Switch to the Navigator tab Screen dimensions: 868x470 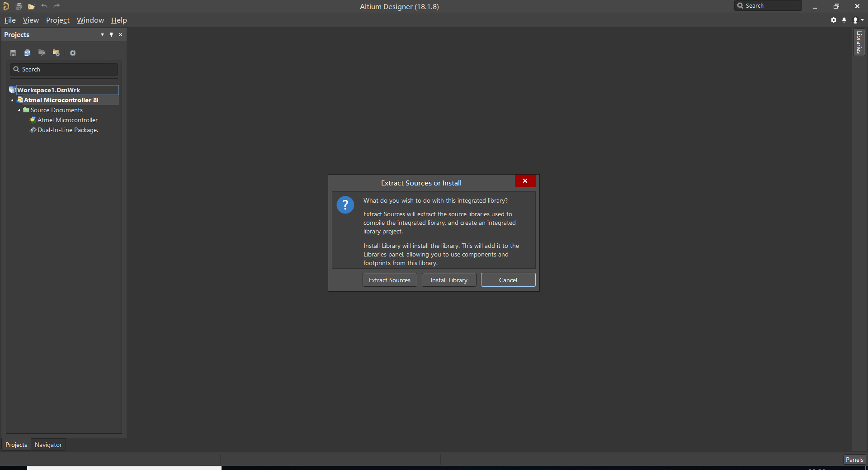[48, 445]
